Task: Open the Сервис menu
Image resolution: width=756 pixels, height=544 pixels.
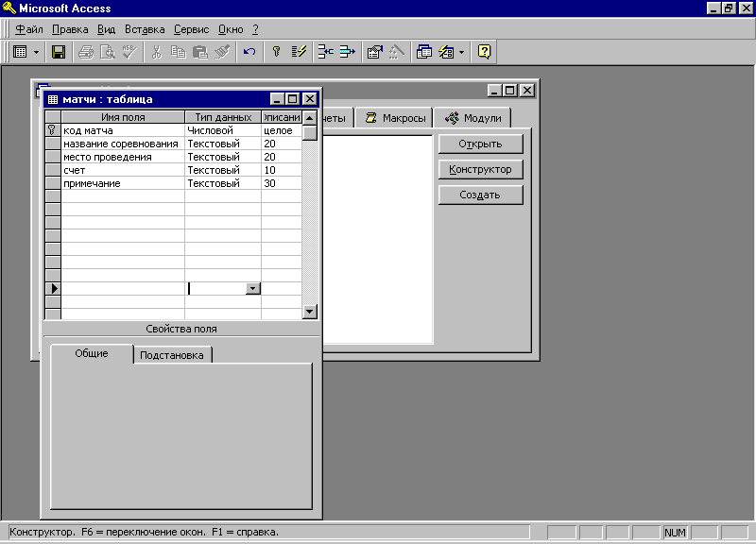Action: pos(192,29)
